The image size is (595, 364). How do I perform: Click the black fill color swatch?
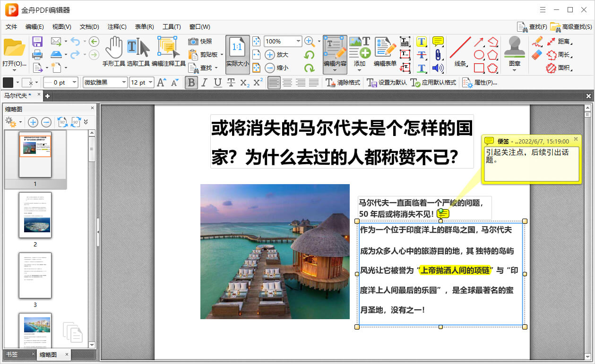pos(8,83)
